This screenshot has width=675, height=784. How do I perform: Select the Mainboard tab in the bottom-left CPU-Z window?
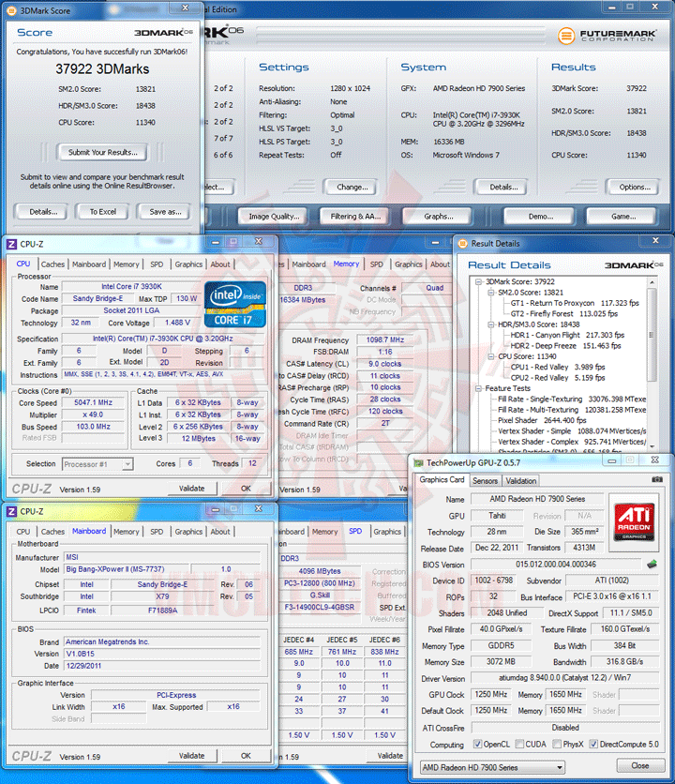[89, 531]
